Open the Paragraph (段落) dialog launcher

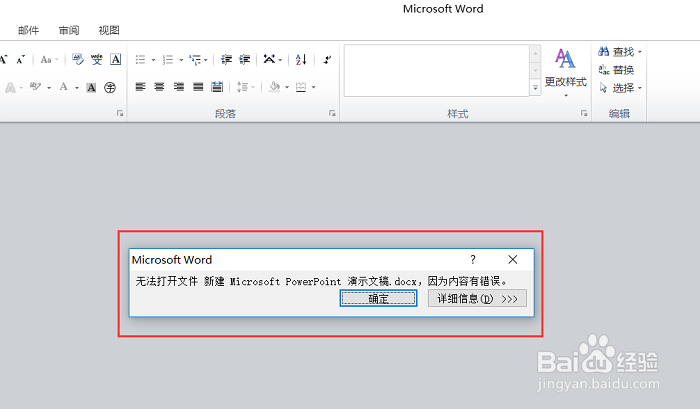click(332, 113)
